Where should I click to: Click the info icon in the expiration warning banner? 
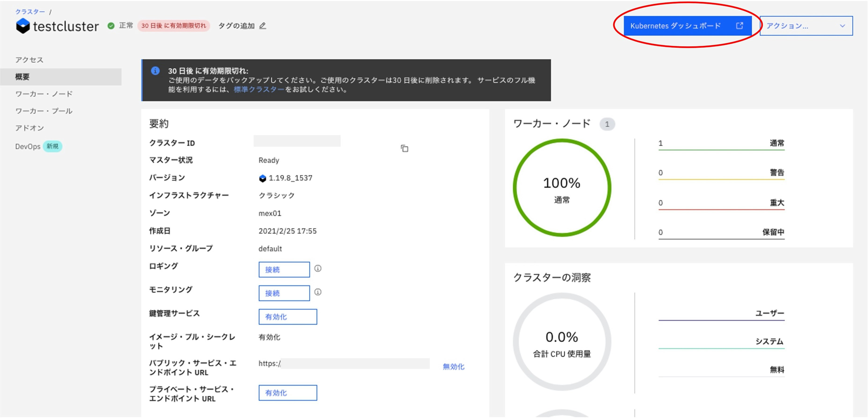tap(155, 71)
